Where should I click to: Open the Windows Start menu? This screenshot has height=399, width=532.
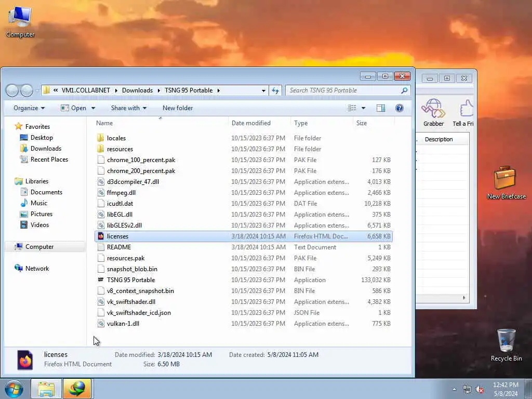[14, 389]
